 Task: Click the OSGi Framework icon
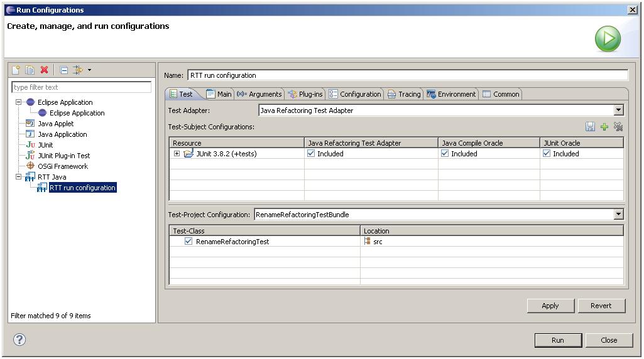30,166
